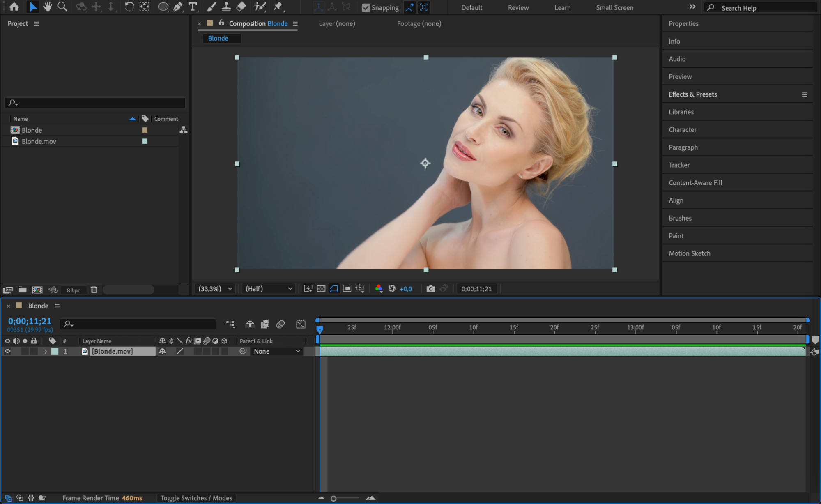Open the Effects & Presets panel menu
The width and height of the screenshot is (821, 504).
pyautogui.click(x=804, y=94)
